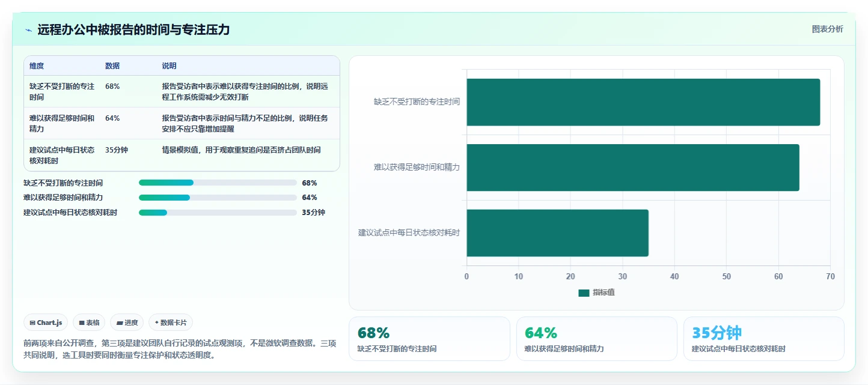Screen dimensions: 868x385
Task: Click the 指标值 legend label
Action: (x=604, y=293)
